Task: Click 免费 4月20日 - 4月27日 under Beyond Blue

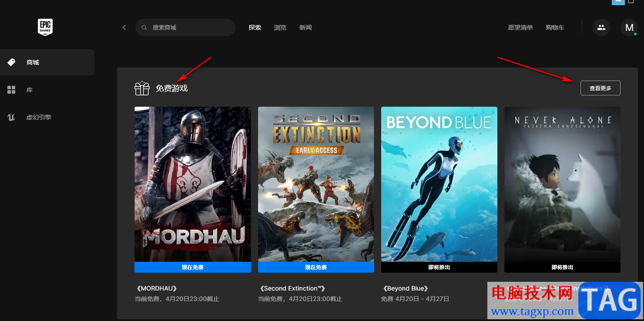Action: tap(415, 299)
